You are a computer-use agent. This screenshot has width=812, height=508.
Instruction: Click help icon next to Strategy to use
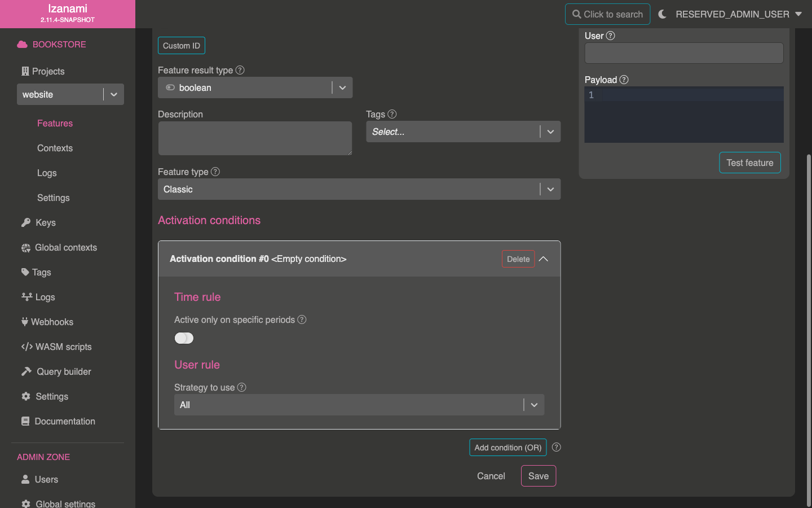point(241,387)
